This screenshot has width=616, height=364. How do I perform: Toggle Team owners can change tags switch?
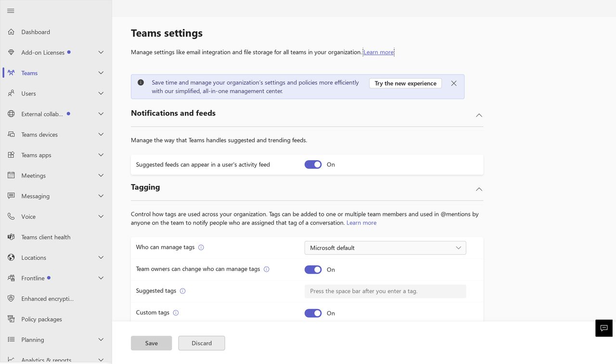[x=313, y=270]
